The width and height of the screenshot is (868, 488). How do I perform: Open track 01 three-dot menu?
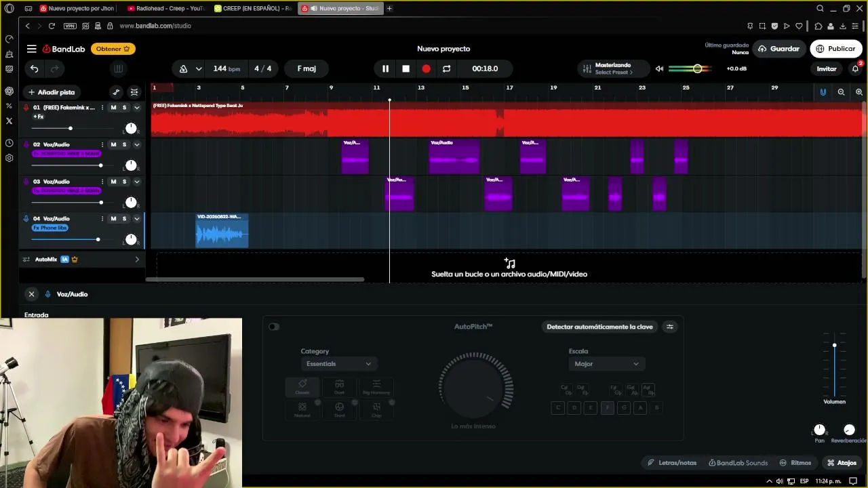click(x=102, y=108)
